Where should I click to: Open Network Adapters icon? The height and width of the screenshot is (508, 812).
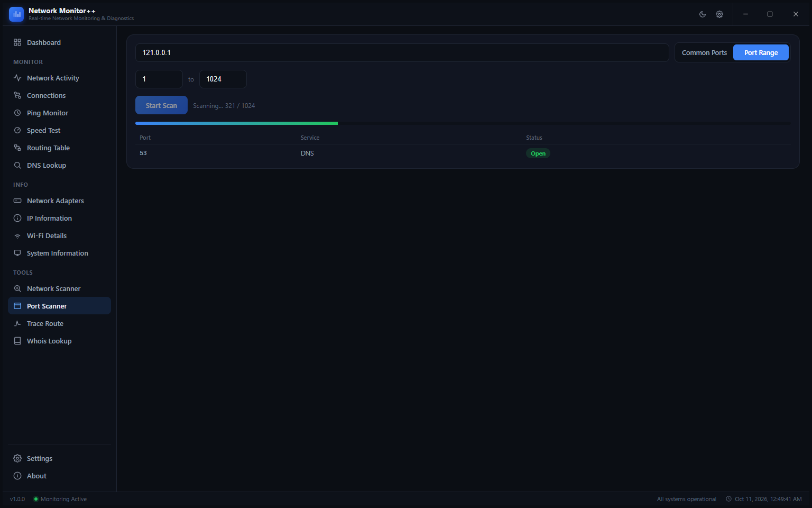(17, 201)
